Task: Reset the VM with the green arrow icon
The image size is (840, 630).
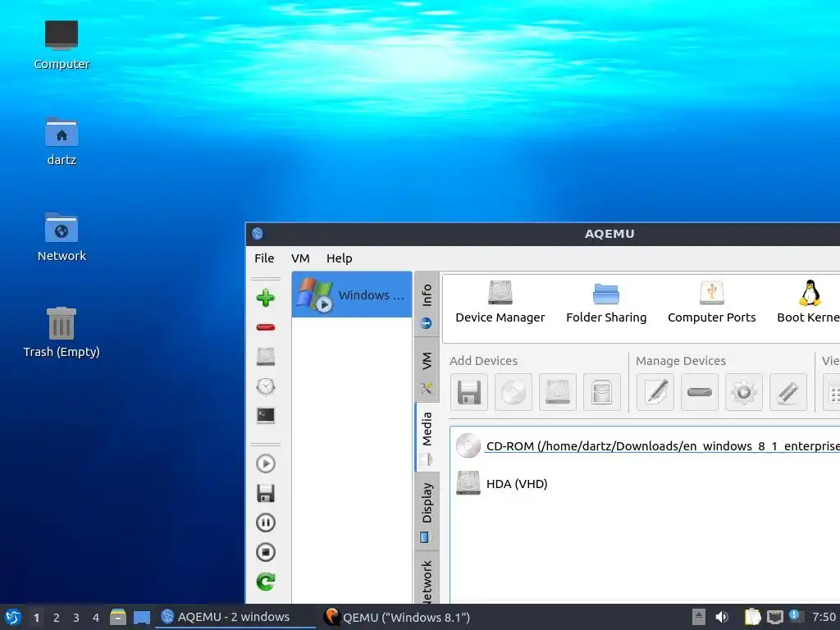Action: [265, 582]
